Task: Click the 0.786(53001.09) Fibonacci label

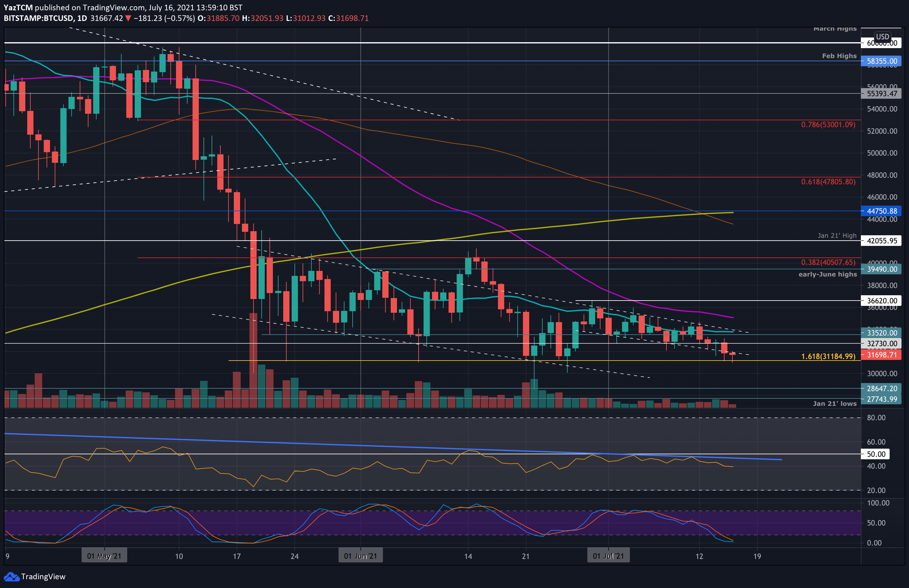Action: point(828,125)
